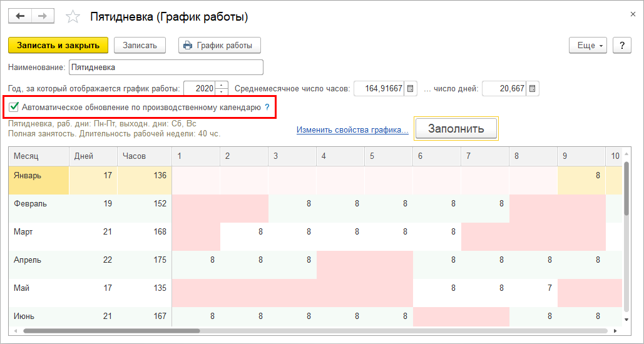Open calculator for Среднемесячное число часов
Image resolution: width=644 pixels, height=344 pixels.
click(x=411, y=89)
